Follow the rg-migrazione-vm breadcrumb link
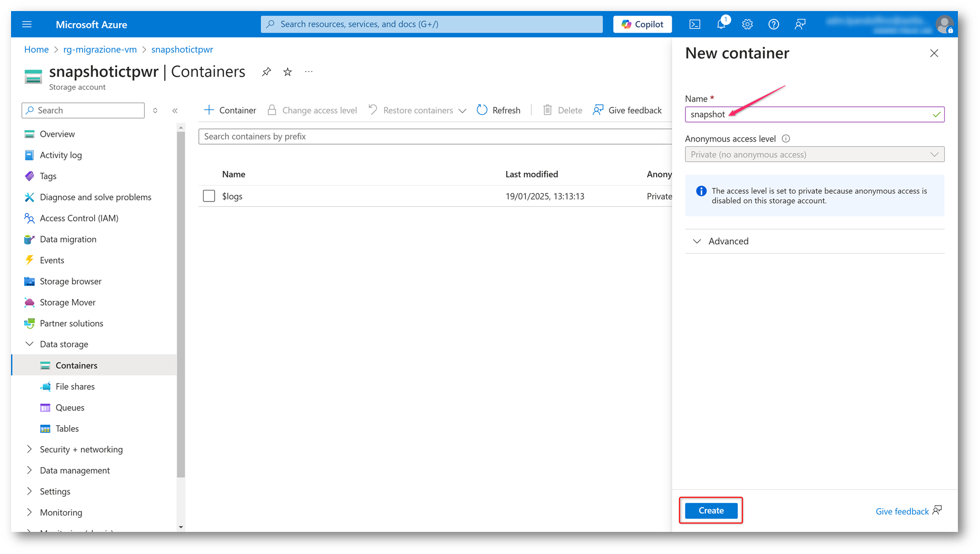This screenshot has width=980, height=554. click(x=100, y=49)
